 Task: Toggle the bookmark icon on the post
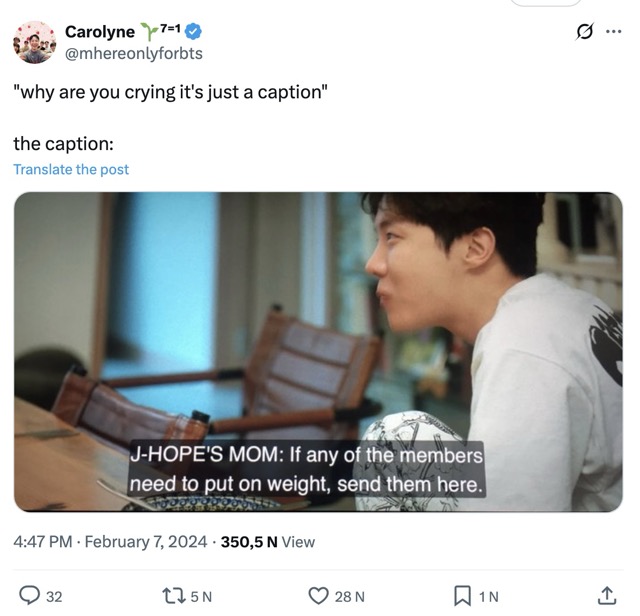click(x=463, y=596)
